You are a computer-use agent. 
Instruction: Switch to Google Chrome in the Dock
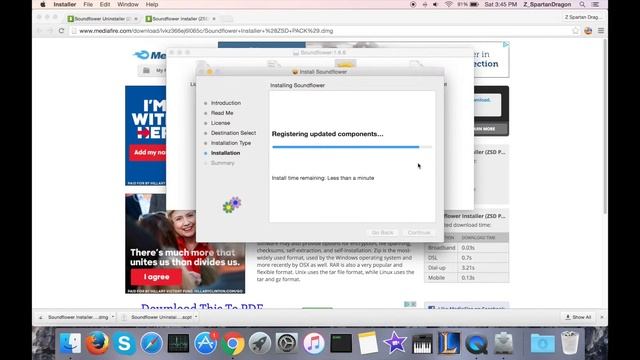[233, 343]
